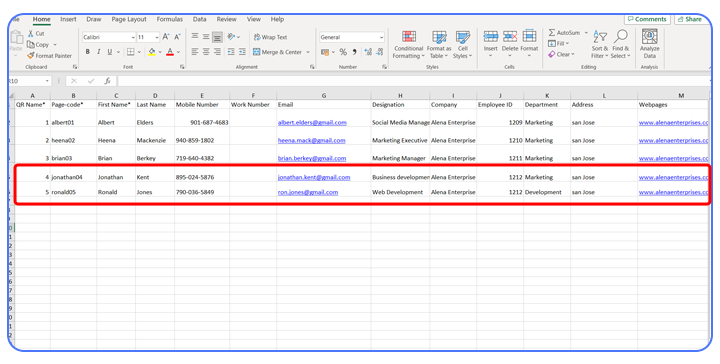This screenshot has height=364, width=720.
Task: Click Delete cells button
Action: [510, 44]
